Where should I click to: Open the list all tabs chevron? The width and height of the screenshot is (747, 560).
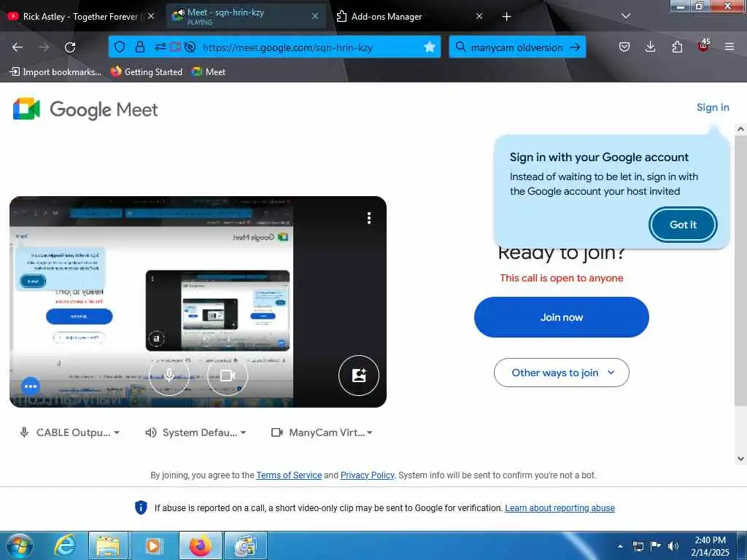pos(626,16)
